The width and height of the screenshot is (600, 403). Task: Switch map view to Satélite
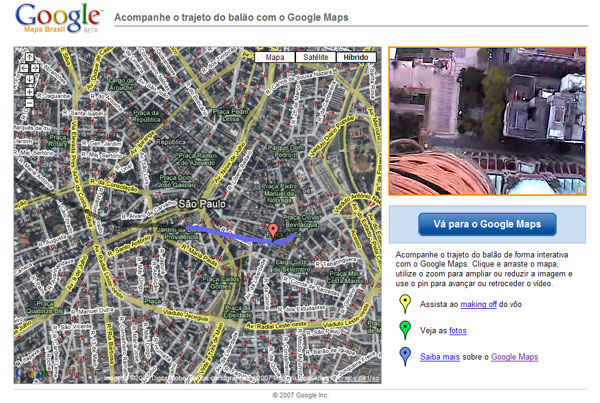[316, 57]
